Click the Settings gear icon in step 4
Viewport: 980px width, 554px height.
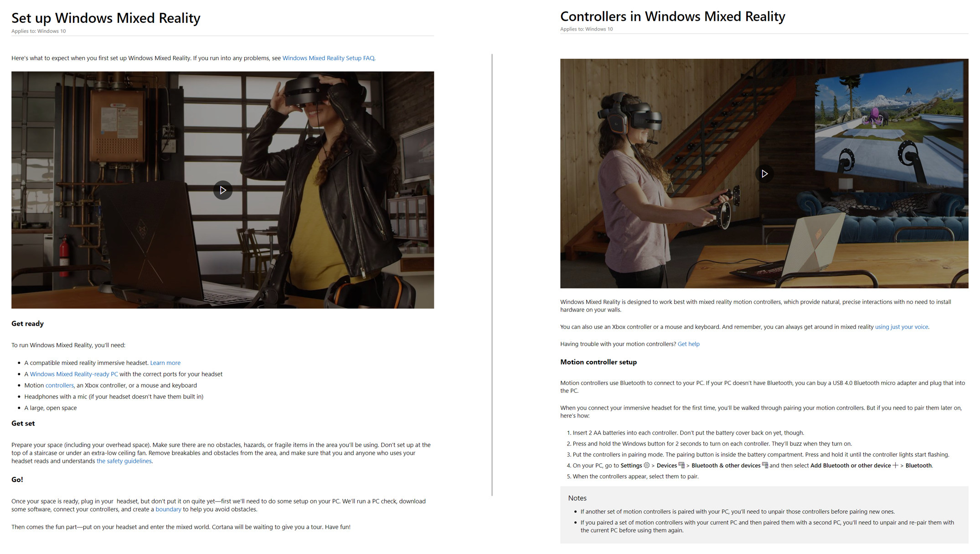(646, 465)
